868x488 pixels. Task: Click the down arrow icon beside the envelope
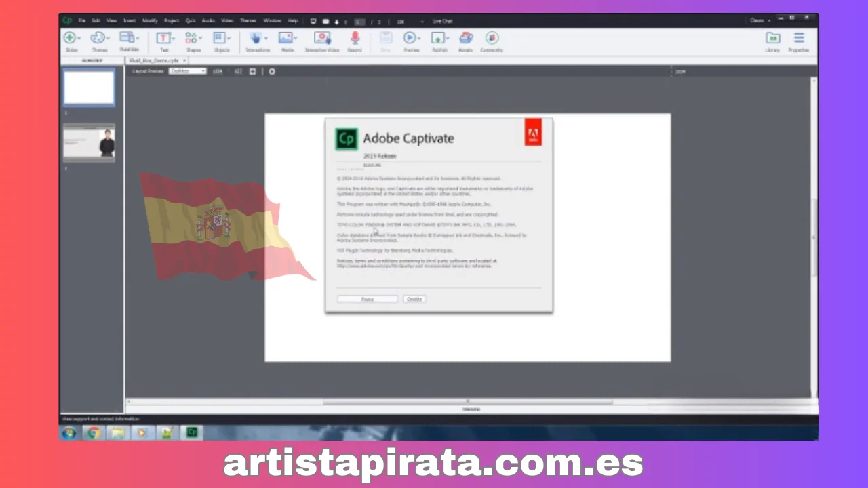click(x=337, y=22)
